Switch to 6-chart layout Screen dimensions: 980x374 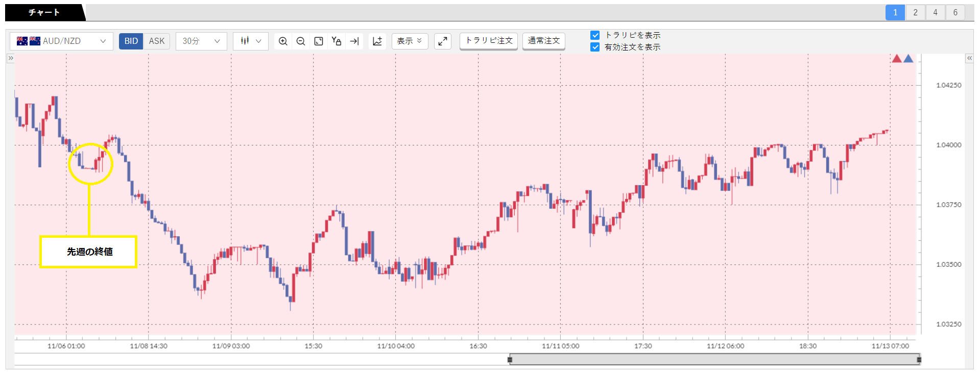[x=955, y=13]
